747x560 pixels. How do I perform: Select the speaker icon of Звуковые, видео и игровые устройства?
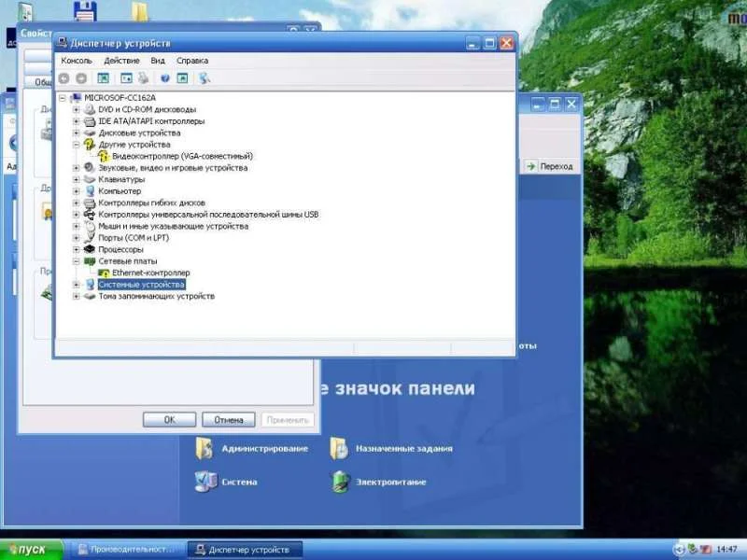pos(89,168)
